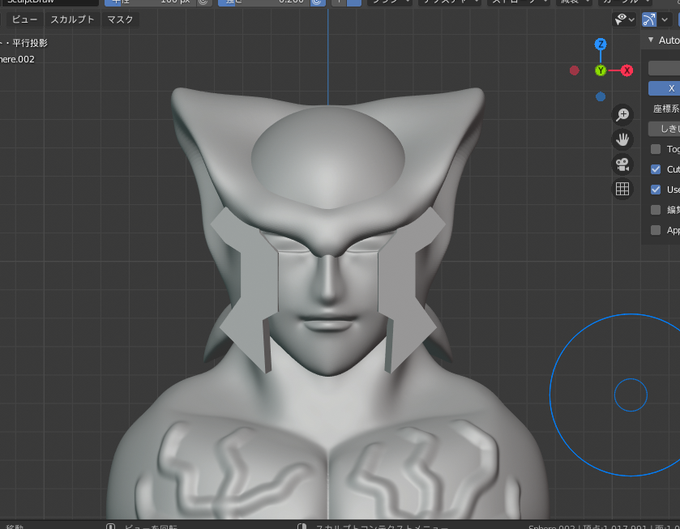The image size is (680, 529).
Task: Enable the App checkbox
Action: point(656,230)
